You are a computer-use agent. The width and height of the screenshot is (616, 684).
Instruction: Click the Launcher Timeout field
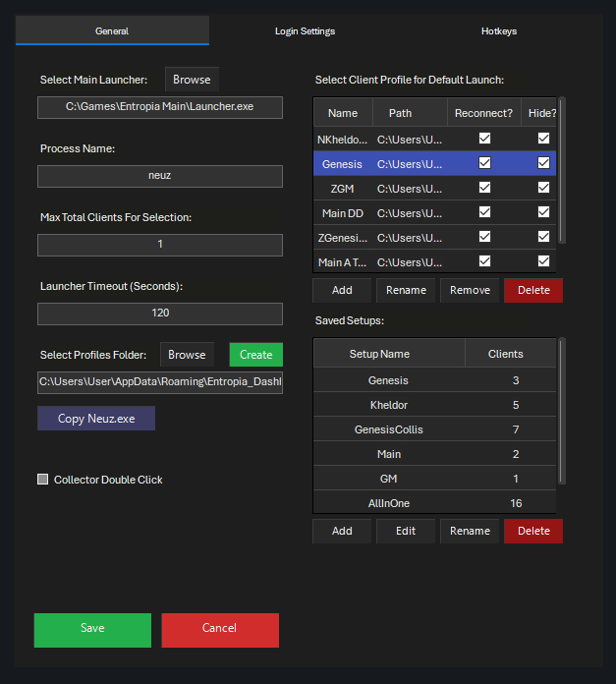(x=160, y=313)
